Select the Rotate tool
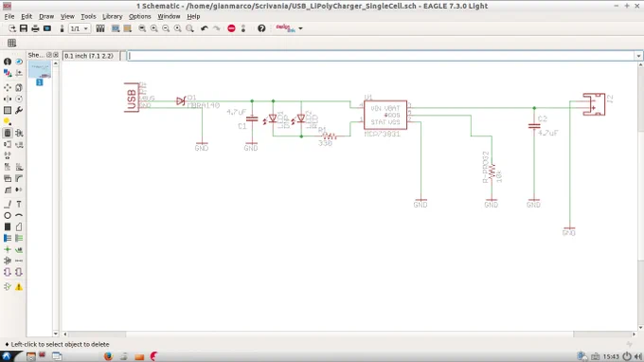The image size is (644, 362). tap(19, 99)
